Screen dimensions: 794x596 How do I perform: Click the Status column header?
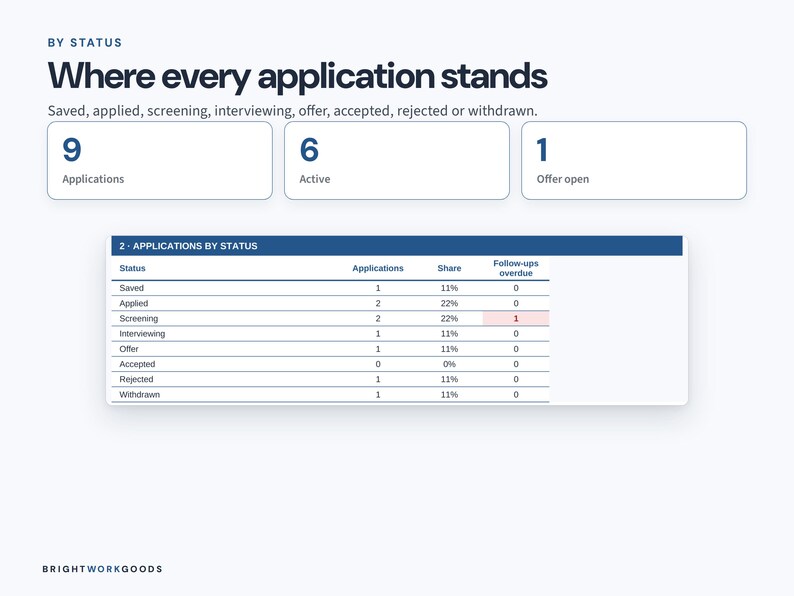(x=132, y=268)
